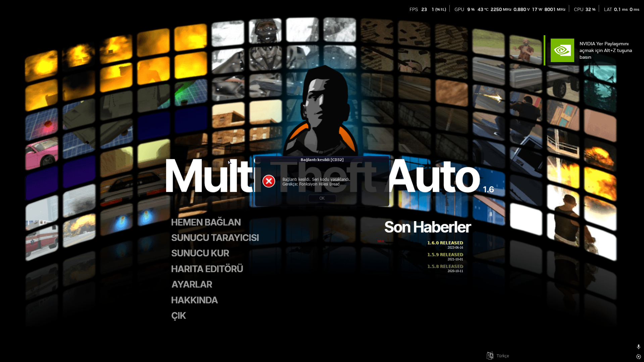Image resolution: width=644 pixels, height=362 pixels.
Task: Click the 2020-10-11 news date
Action: pos(455,271)
